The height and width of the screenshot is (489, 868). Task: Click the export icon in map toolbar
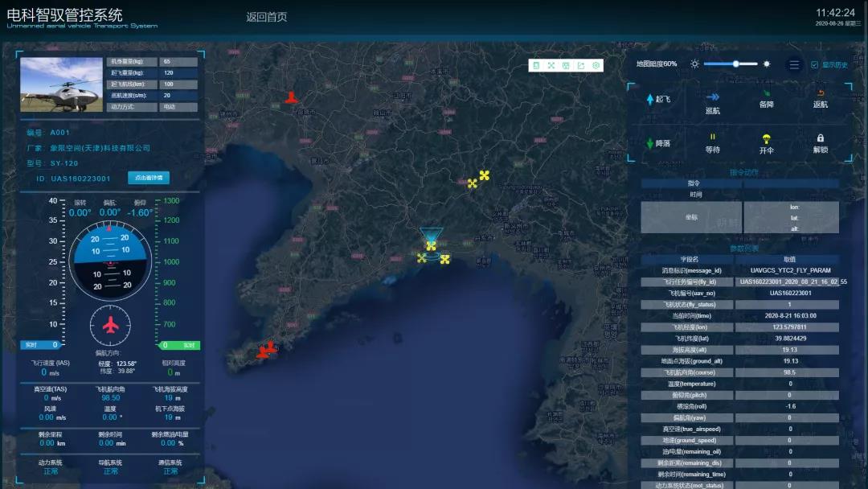(x=580, y=66)
